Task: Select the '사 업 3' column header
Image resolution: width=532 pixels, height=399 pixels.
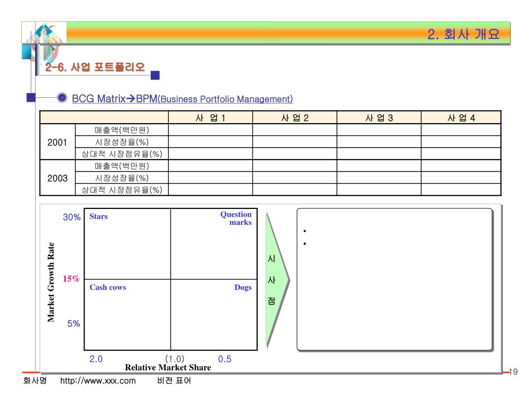Action: 379,118
